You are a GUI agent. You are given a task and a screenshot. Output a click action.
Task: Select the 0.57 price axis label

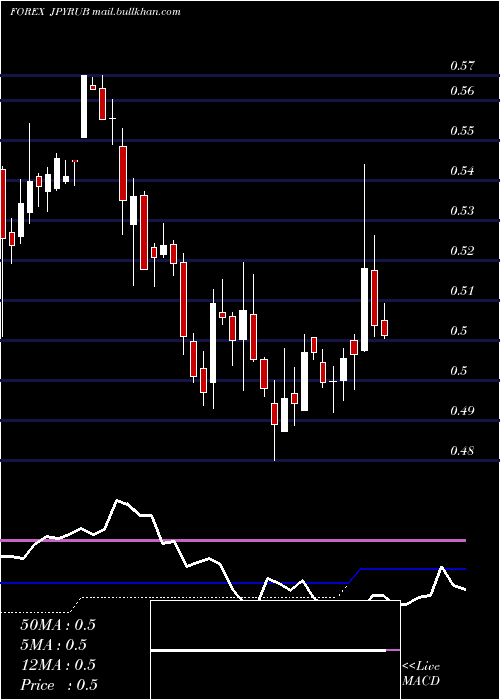(462, 67)
